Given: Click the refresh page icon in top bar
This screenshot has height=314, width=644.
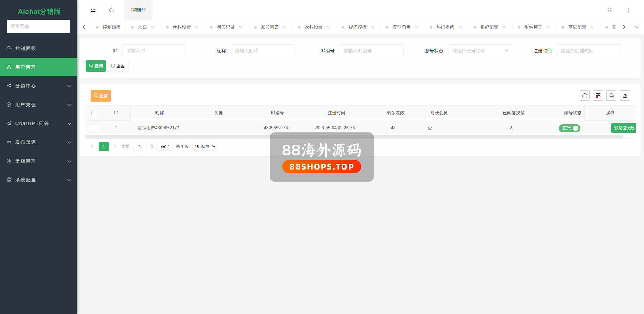Looking at the screenshot, I should tap(111, 10).
